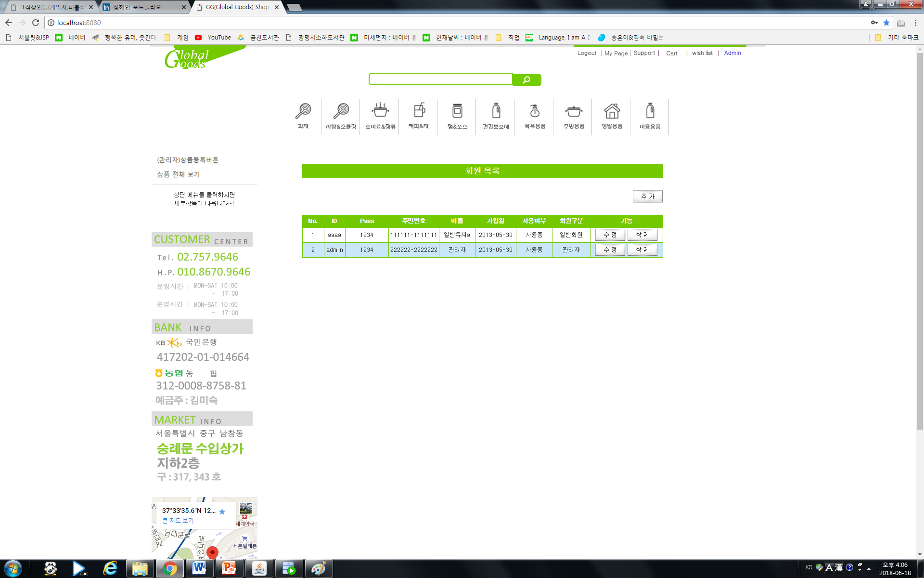Open the 조미료&장류 pot category icon
Screen dimensions: 924x578
tap(380, 117)
